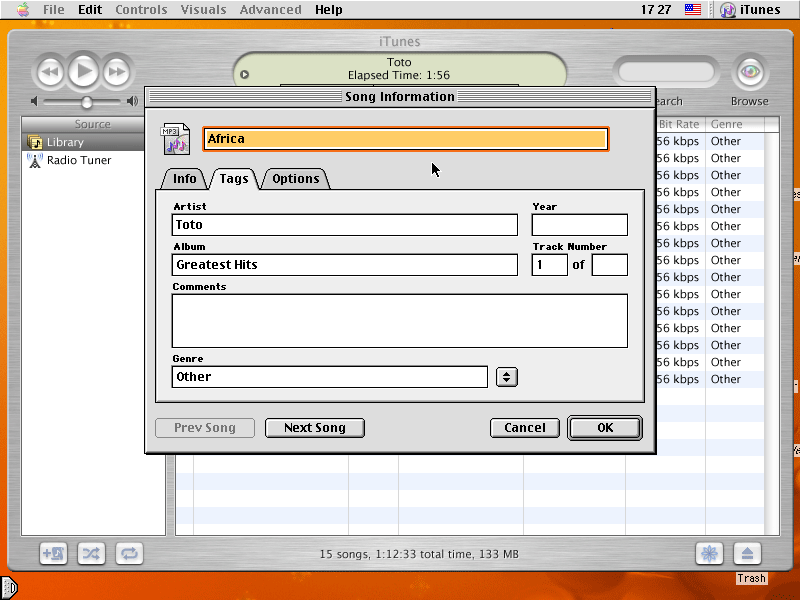Click the display mode arrow in status display
The image size is (800, 600).
coord(244,74)
